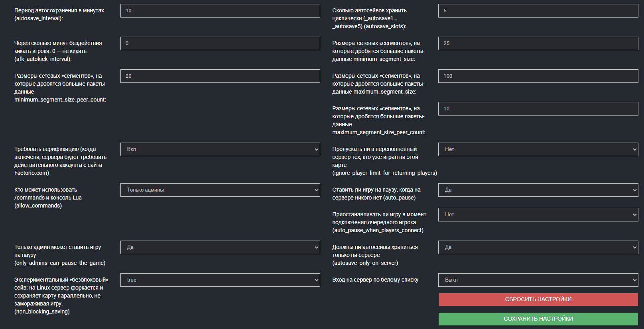
Task: Click the maximum_segment_size_peer_count input field
Action: coord(538,109)
